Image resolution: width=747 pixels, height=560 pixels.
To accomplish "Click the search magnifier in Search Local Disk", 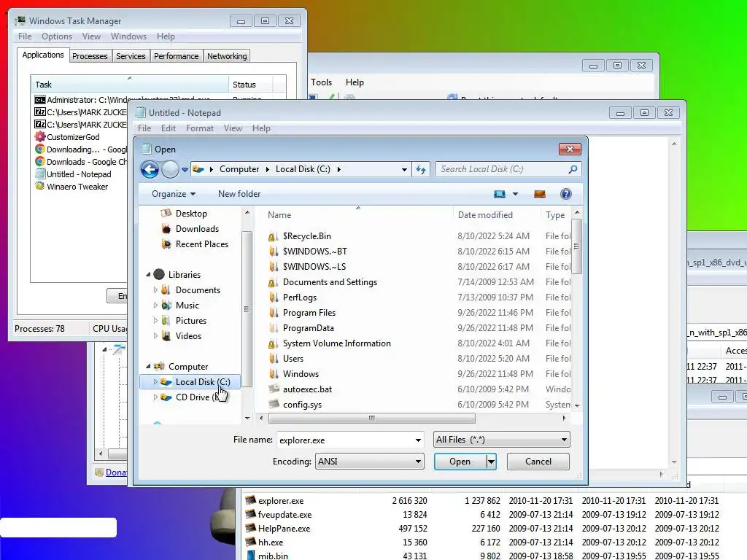I will tap(573, 169).
